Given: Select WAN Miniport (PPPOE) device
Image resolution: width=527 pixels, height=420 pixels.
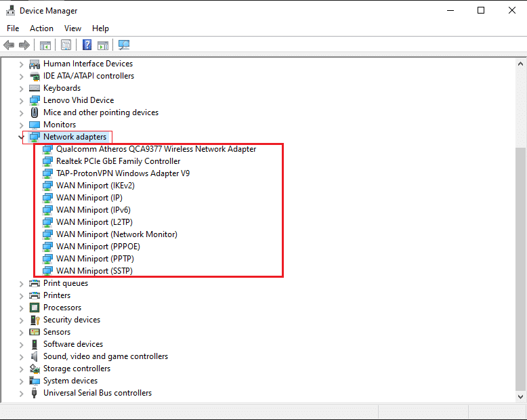Looking at the screenshot, I should [98, 247].
